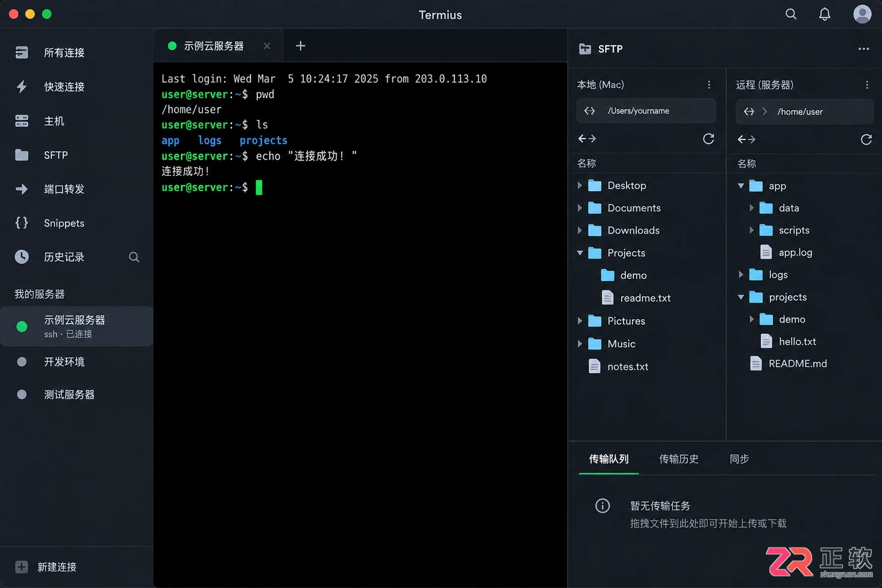The image size is (882, 588).
Task: Collapse the remote projects folder
Action: (x=741, y=297)
